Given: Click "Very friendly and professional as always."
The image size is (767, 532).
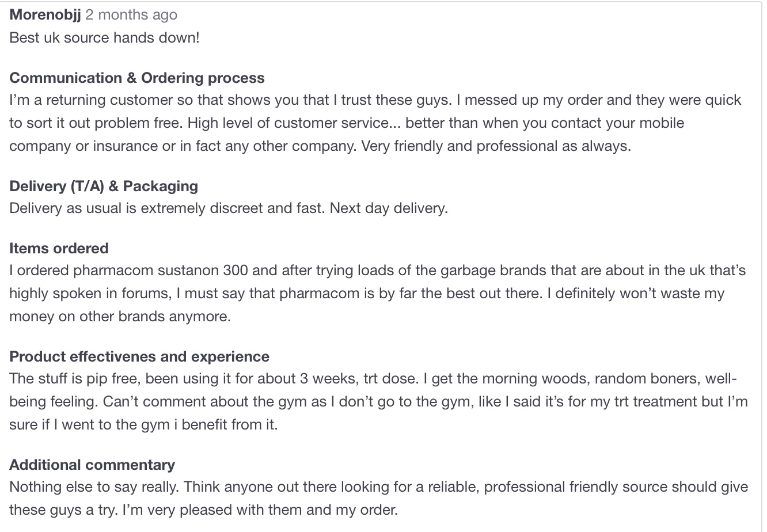Looking at the screenshot, I should 496,146.
